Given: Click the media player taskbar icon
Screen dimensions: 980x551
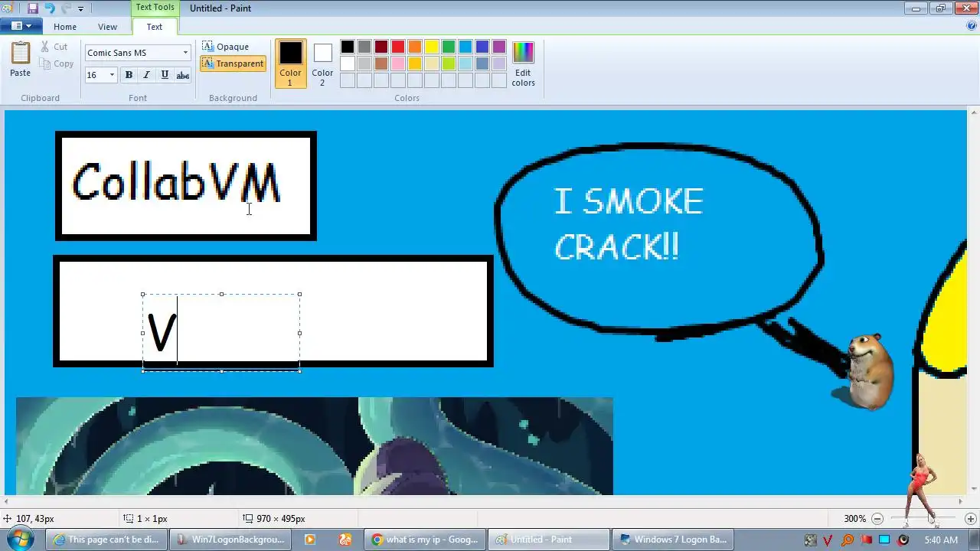Looking at the screenshot, I should [x=310, y=540].
